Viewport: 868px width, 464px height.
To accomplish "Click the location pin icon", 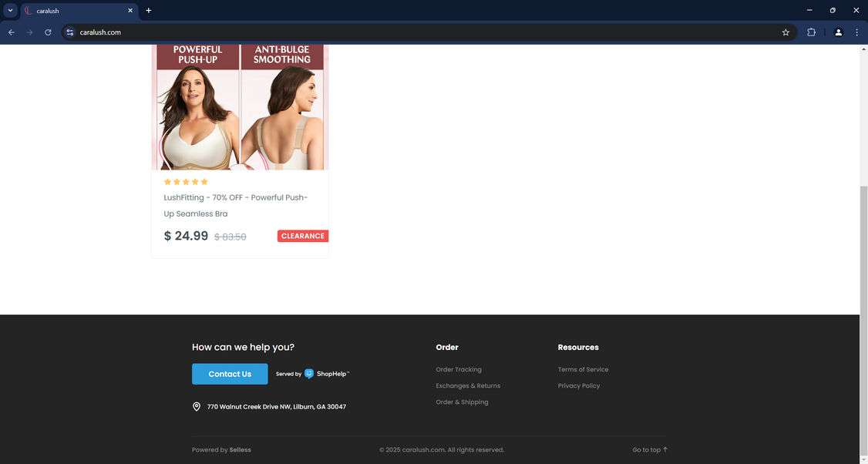I will [x=196, y=406].
